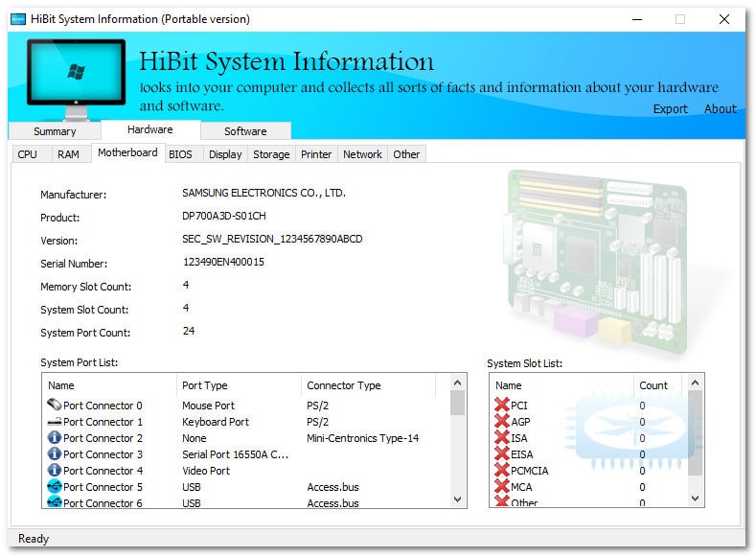Click the info icon beside Port Connector 4
Image resolution: width=756 pixels, height=557 pixels.
click(x=54, y=470)
